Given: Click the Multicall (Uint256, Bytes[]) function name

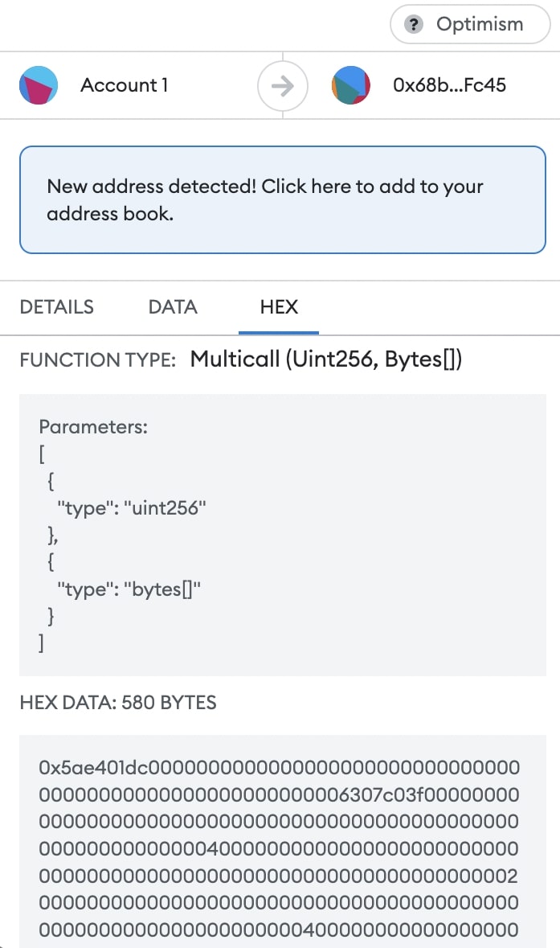Looking at the screenshot, I should (325, 359).
